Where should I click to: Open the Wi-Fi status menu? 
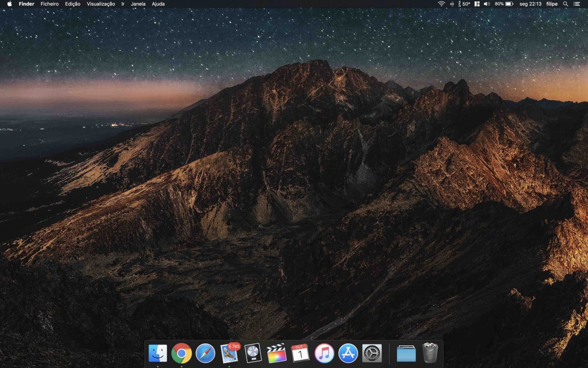(441, 4)
